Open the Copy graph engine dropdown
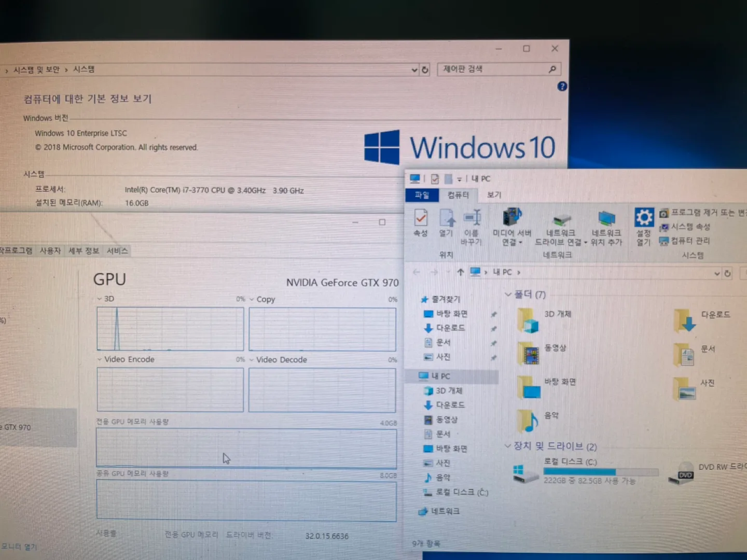The height and width of the screenshot is (560, 747). click(x=252, y=299)
